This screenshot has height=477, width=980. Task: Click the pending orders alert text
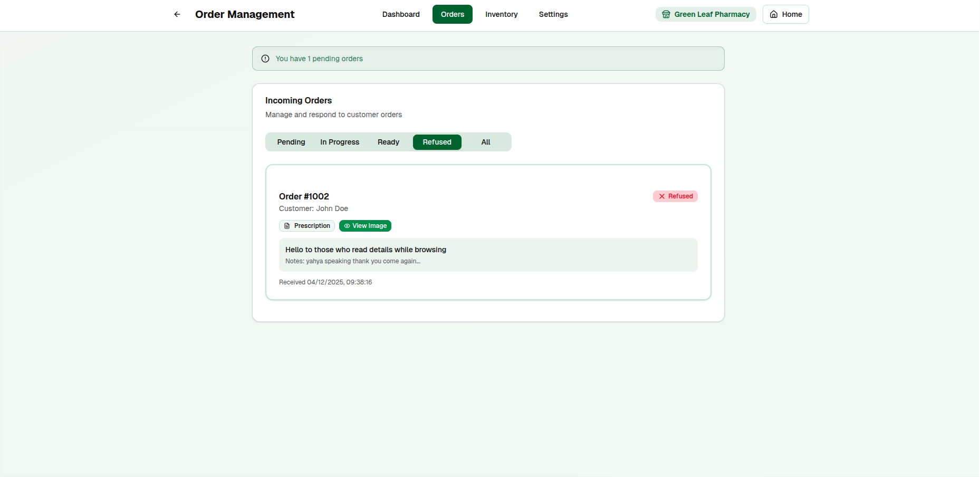pyautogui.click(x=319, y=59)
